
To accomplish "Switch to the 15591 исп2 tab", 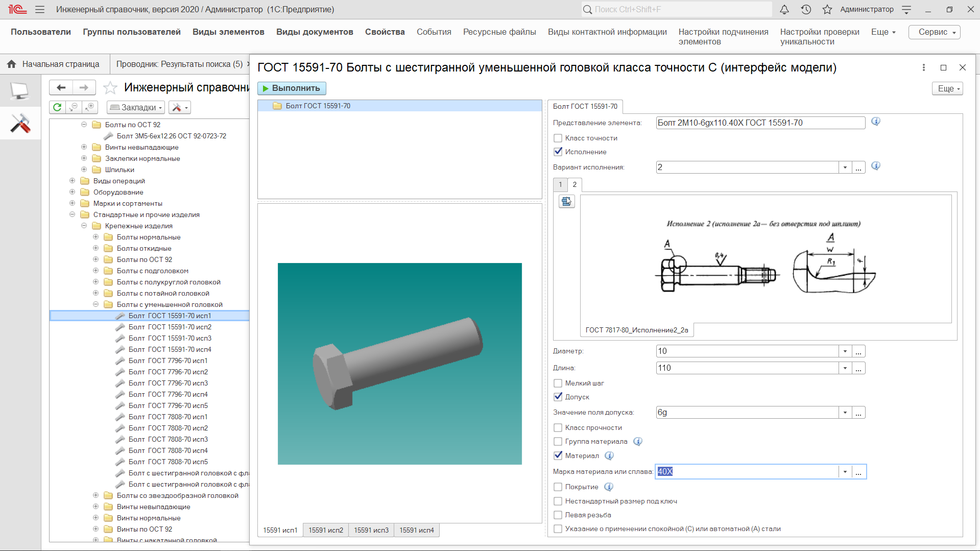I will (326, 530).
